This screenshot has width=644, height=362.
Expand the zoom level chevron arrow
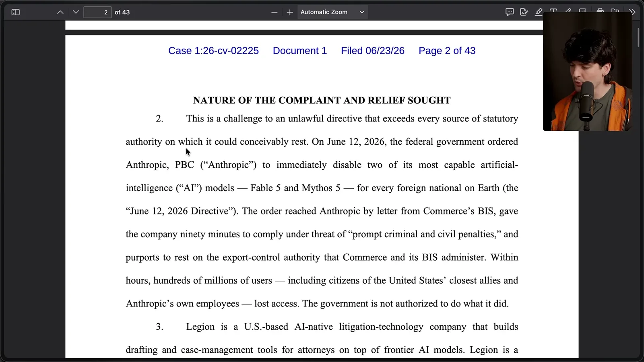(362, 12)
